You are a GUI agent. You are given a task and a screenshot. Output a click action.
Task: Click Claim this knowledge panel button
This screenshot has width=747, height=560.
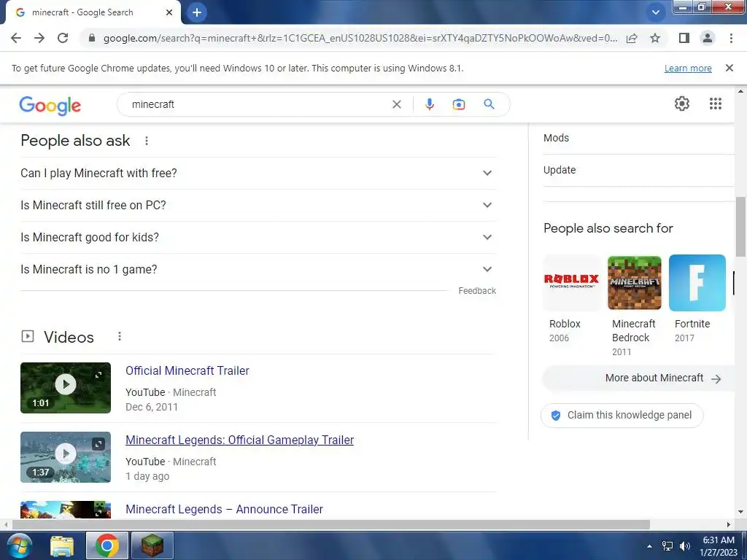622,415
